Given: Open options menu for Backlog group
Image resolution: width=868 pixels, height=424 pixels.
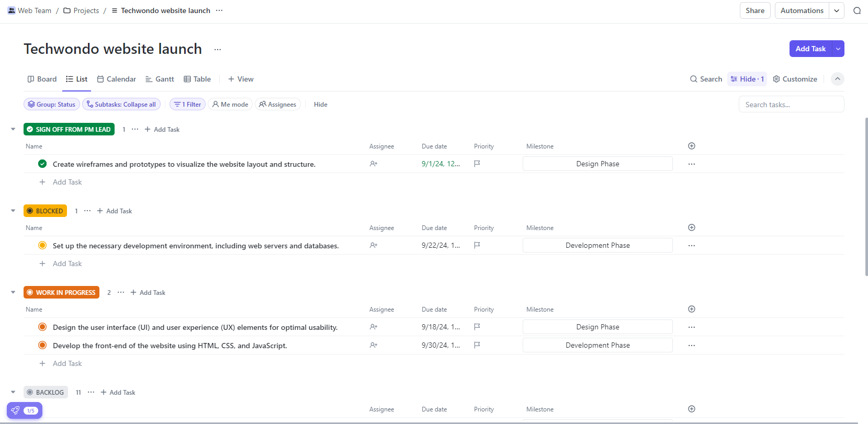Looking at the screenshot, I should tap(91, 392).
